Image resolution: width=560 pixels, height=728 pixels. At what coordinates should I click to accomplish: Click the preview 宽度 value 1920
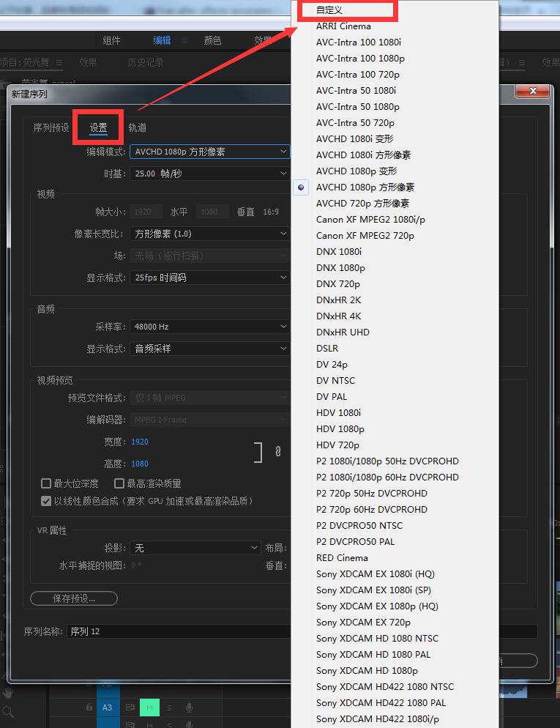coord(140,442)
